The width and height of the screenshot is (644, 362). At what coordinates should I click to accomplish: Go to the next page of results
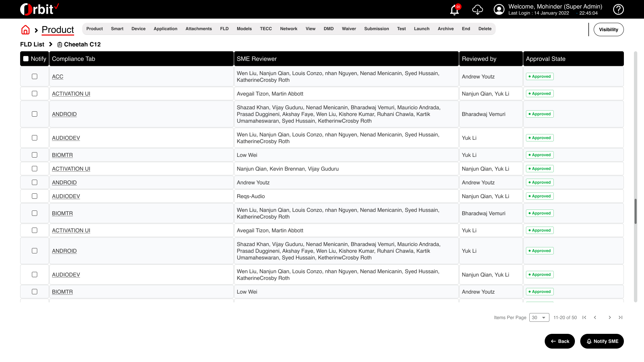pos(610,317)
